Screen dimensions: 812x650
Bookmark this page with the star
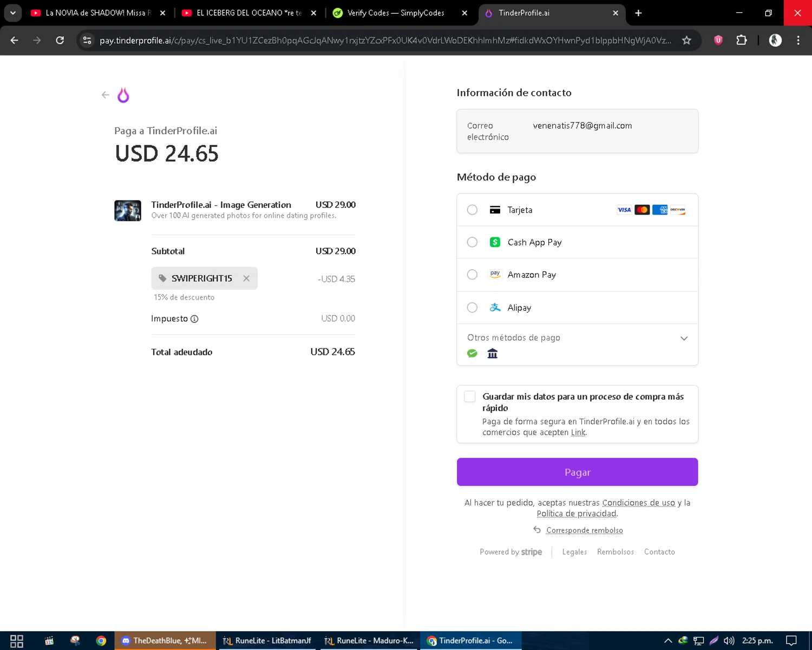686,40
